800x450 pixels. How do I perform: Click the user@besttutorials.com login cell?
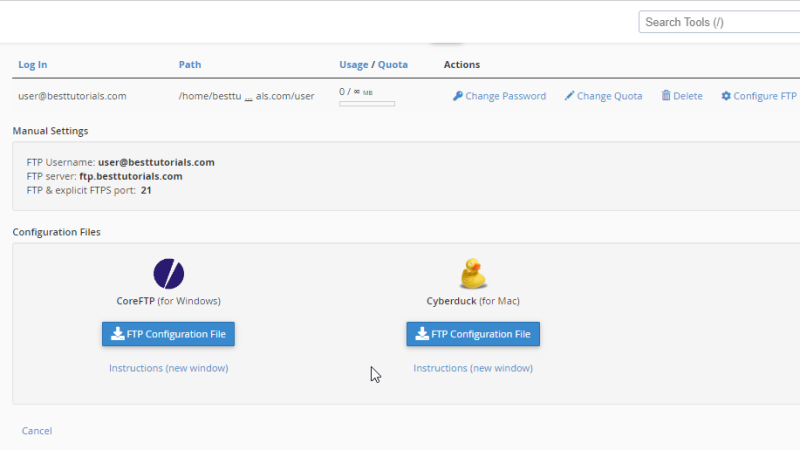(x=72, y=96)
